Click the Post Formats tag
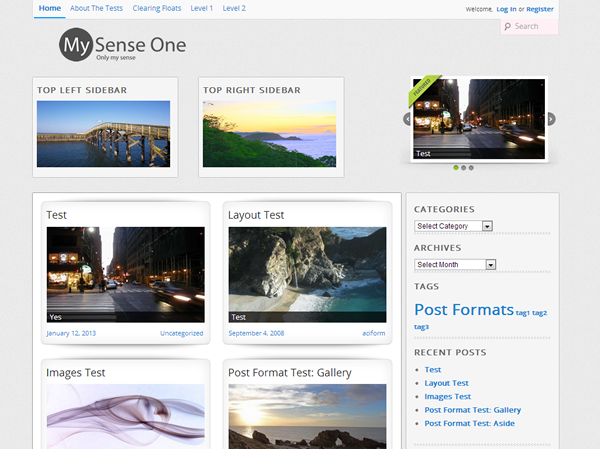This screenshot has height=450, width=600. [463, 310]
